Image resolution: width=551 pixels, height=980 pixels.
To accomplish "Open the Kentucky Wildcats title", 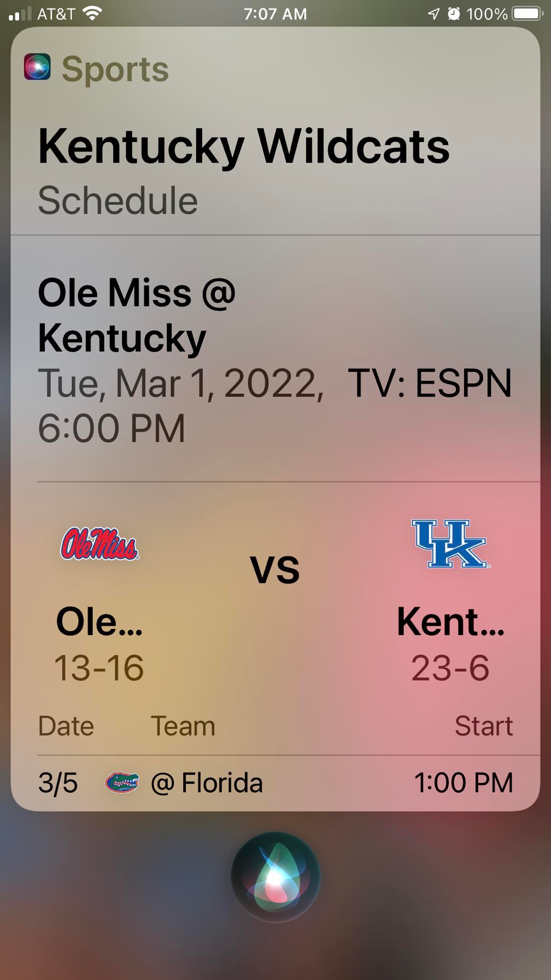I will pyautogui.click(x=244, y=146).
